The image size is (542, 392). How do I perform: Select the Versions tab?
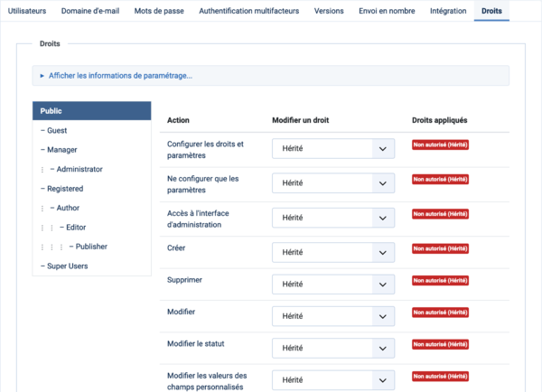(329, 11)
